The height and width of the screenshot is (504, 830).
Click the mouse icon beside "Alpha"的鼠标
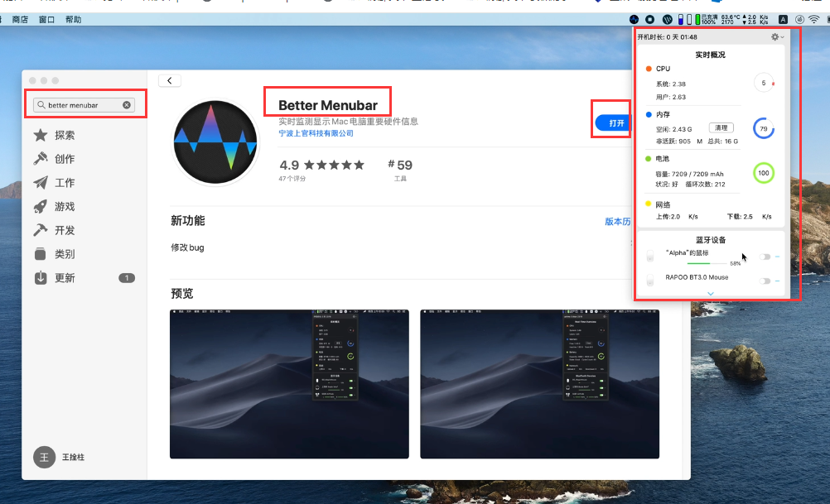coord(650,256)
